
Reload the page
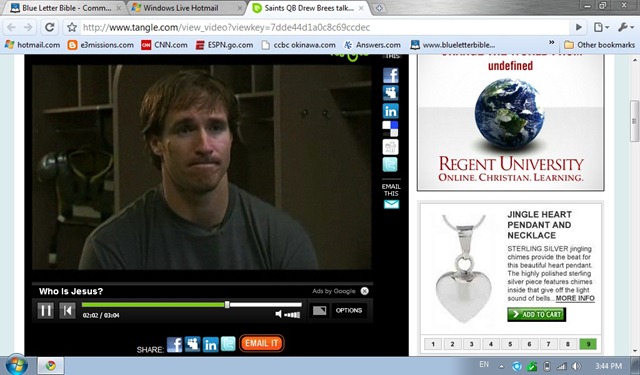[50, 27]
